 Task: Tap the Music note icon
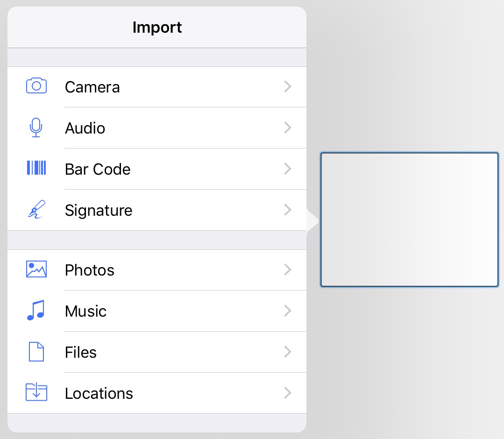35,311
